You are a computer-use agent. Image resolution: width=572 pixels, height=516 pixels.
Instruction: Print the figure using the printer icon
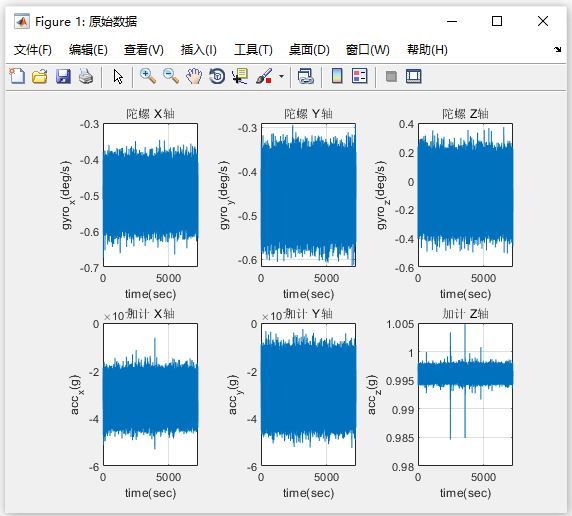pos(86,77)
